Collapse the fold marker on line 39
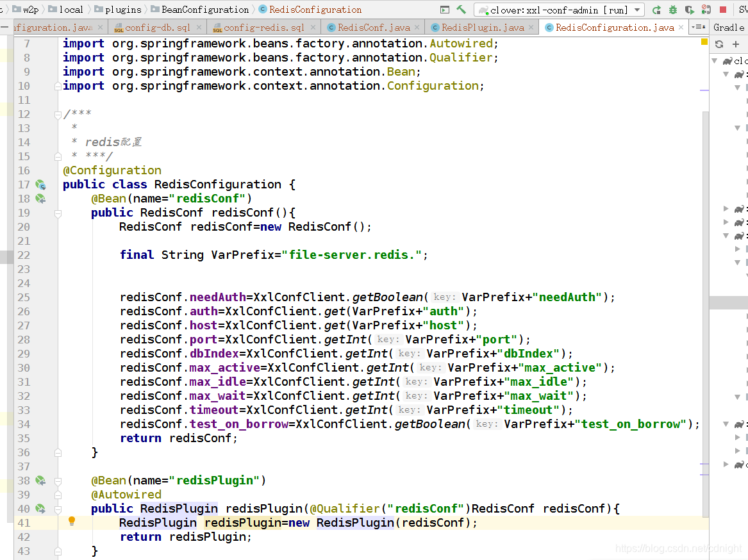Image resolution: width=748 pixels, height=560 pixels. coord(58,495)
